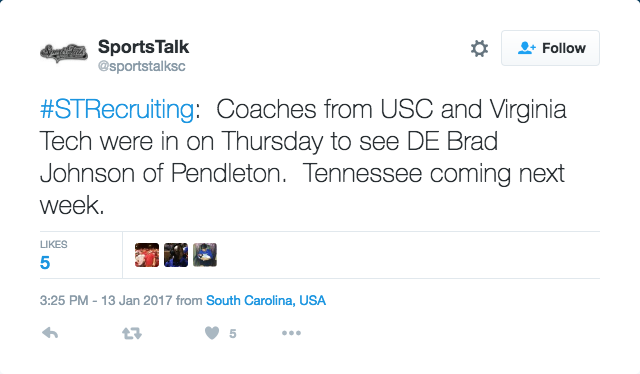Retweet this recruiting tweet

coord(132,334)
